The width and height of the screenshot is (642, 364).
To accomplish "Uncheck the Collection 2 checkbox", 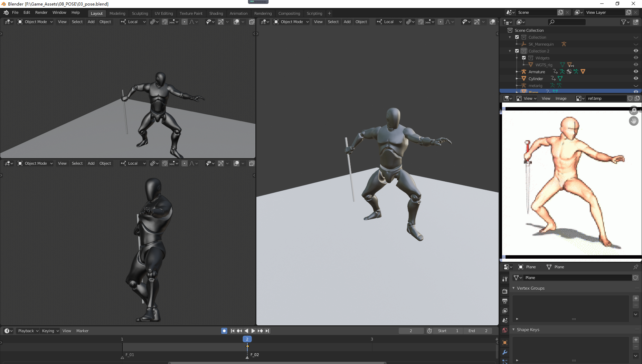I will click(x=517, y=51).
